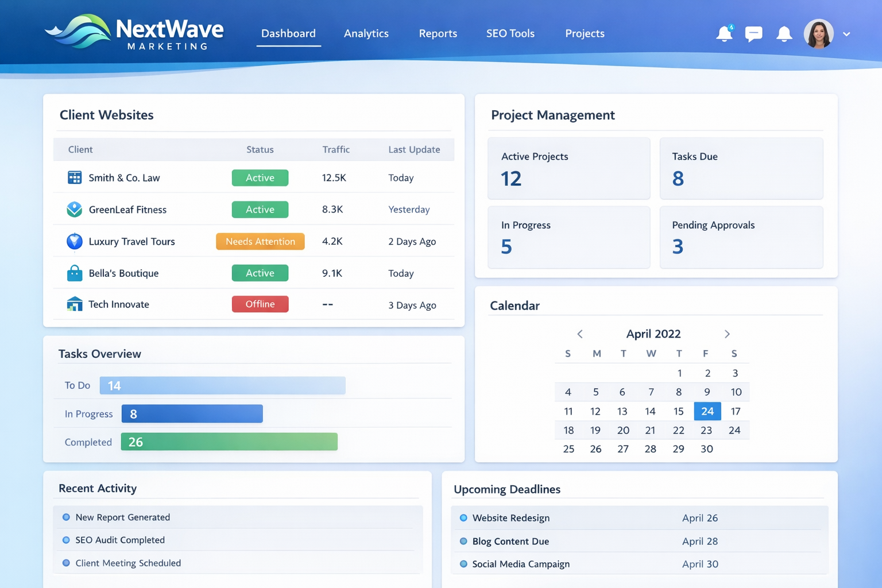The height and width of the screenshot is (588, 882).
Task: Open the Bella's Boutique client
Action: tap(123, 273)
